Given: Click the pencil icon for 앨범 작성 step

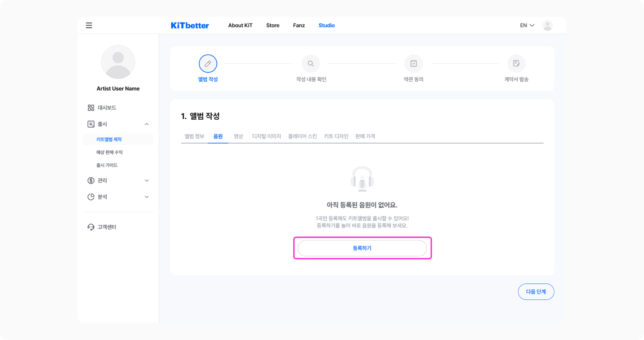Looking at the screenshot, I should [208, 64].
